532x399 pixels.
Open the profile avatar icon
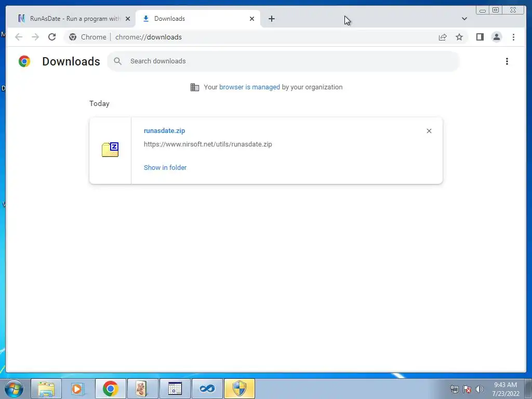(x=496, y=37)
